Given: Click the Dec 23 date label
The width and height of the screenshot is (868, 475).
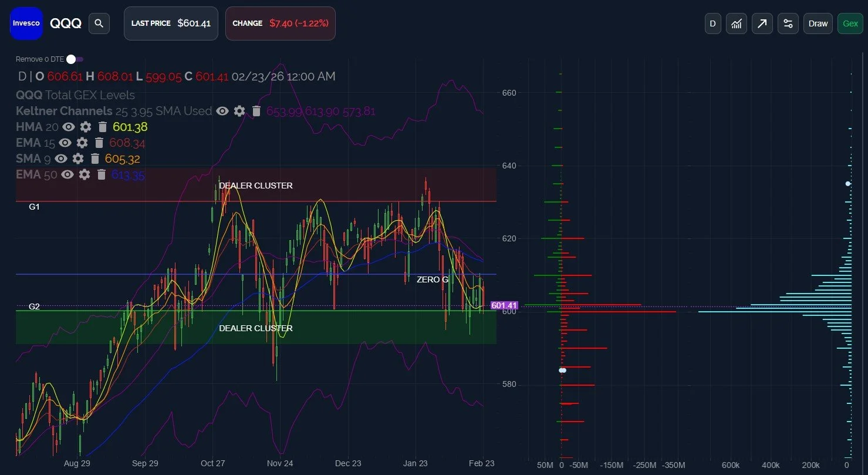Looking at the screenshot, I should pos(348,463).
